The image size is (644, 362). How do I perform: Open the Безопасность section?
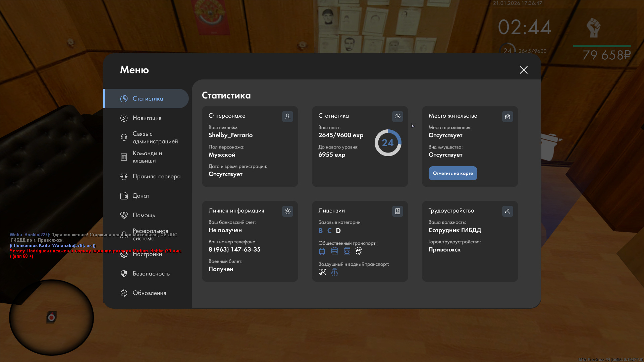click(151, 274)
